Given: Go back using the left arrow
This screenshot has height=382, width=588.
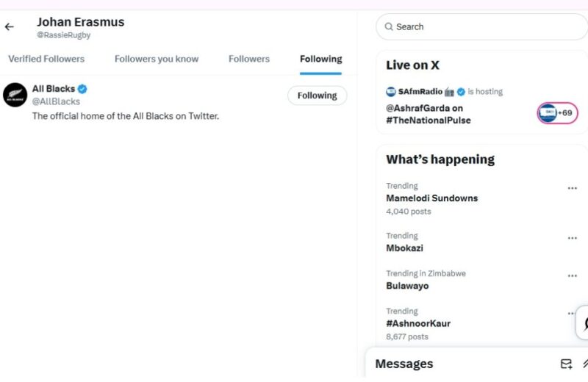Looking at the screenshot, I should tap(10, 26).
